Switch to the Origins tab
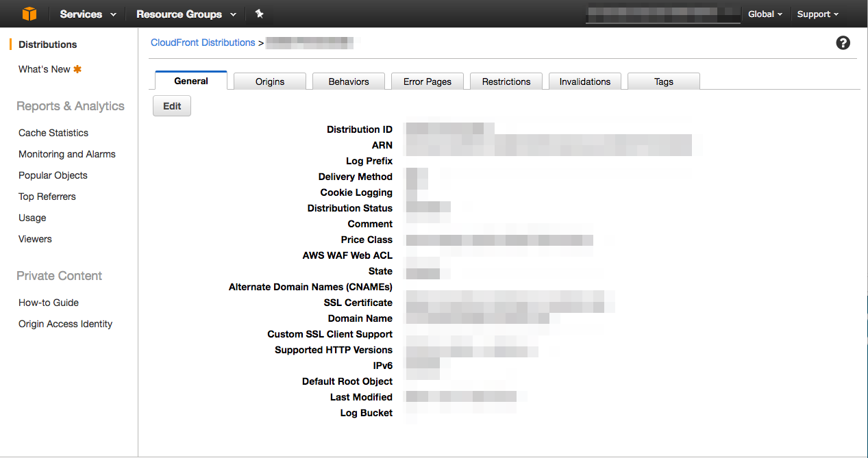868x458 pixels. [270, 81]
